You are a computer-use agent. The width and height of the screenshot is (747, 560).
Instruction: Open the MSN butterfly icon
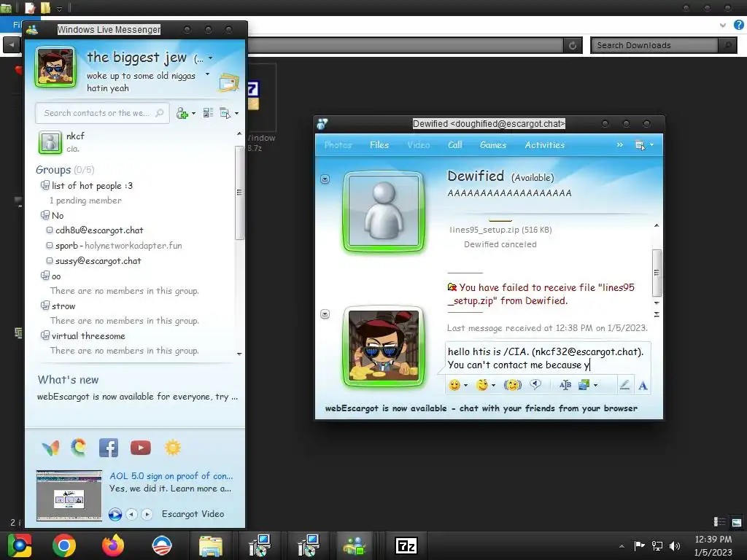[x=50, y=448]
